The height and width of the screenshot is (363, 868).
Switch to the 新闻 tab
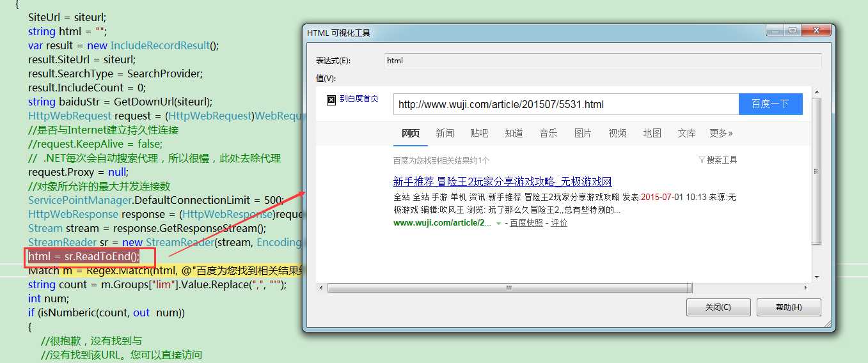point(445,133)
